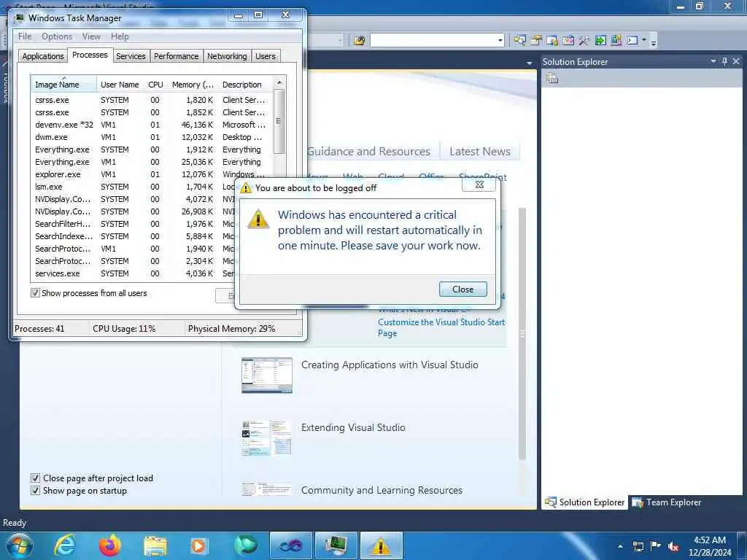Open the Command Window toolbar icon
747x560 pixels.
[632, 41]
